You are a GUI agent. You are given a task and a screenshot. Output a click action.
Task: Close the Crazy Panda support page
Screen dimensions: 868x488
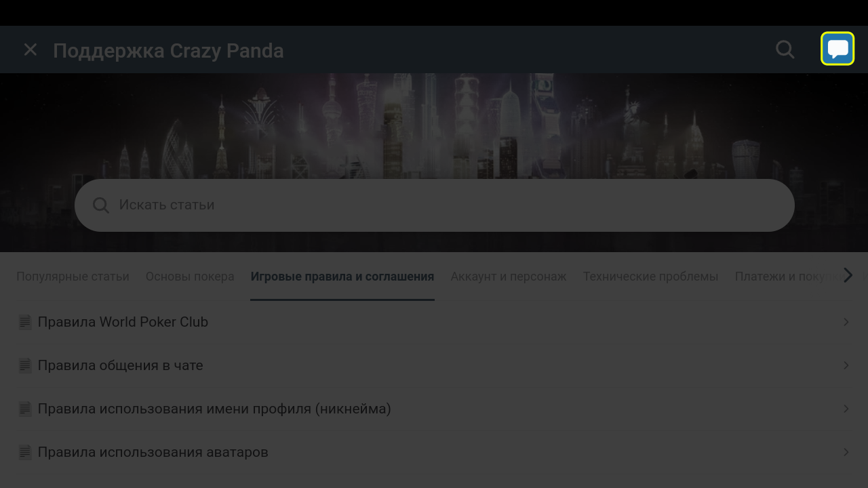pyautogui.click(x=31, y=49)
